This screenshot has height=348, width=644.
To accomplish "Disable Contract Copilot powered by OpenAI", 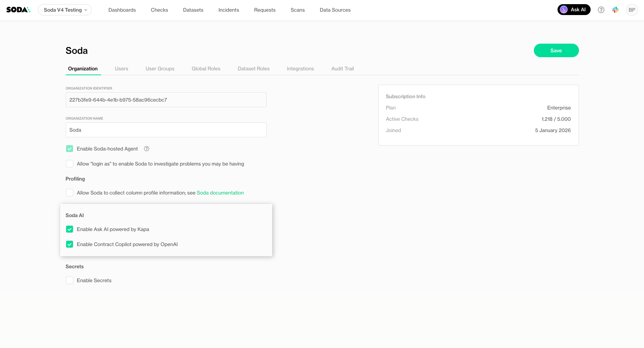I will [x=70, y=244].
